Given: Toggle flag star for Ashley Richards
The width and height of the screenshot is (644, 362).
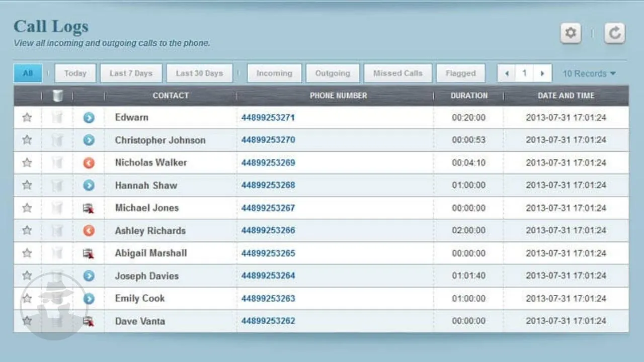Looking at the screenshot, I should click(x=27, y=231).
